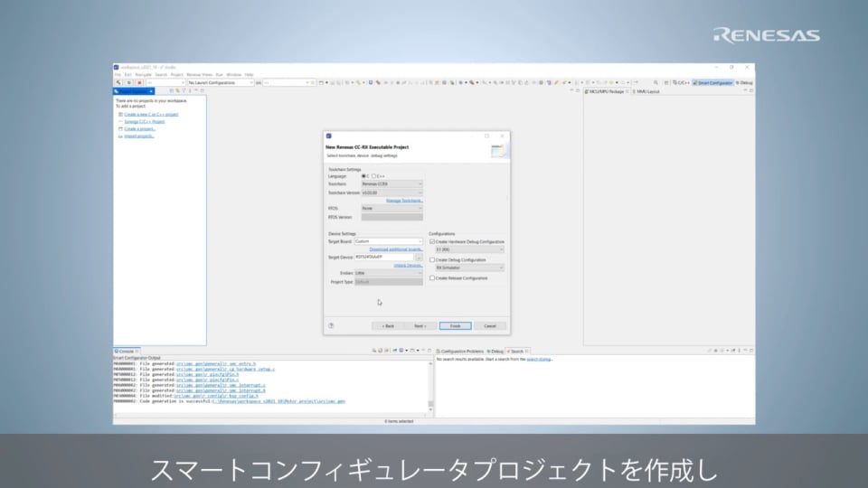Open the RX Simulator dropdown

(469, 267)
